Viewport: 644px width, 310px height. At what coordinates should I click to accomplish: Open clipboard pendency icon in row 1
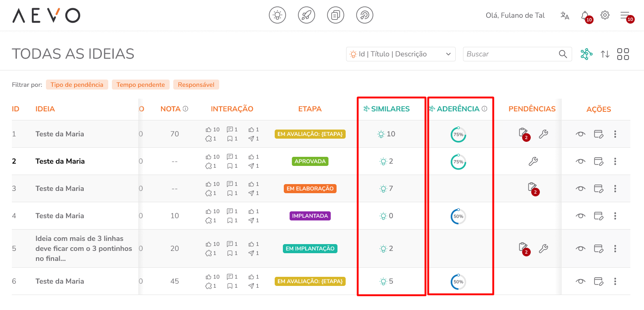524,134
